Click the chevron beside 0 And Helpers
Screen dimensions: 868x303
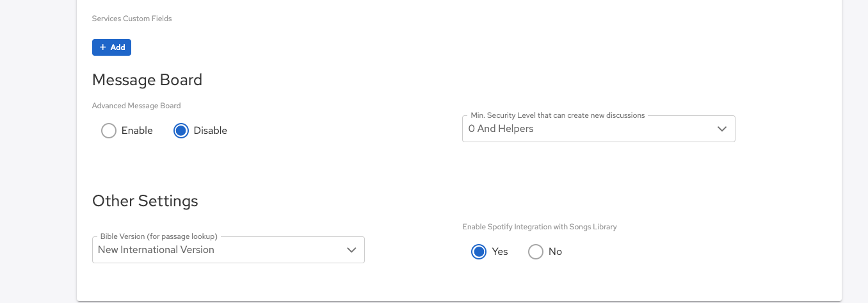(x=722, y=129)
